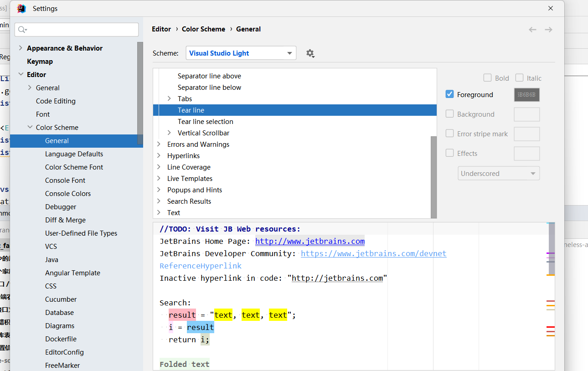Click the Error stripe mark color swatch
Image resolution: width=588 pixels, height=371 pixels.
pyautogui.click(x=526, y=134)
